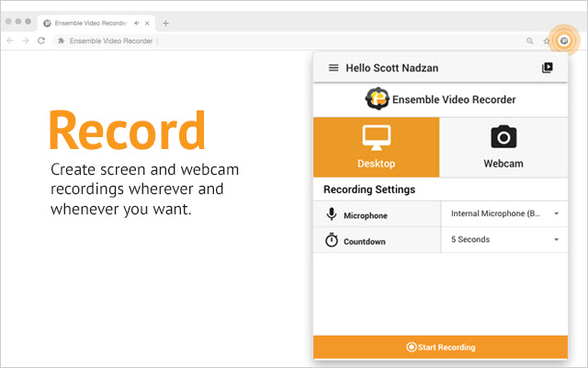The height and width of the screenshot is (368, 588).
Task: Select Desktop recording mode
Action: pos(377,147)
